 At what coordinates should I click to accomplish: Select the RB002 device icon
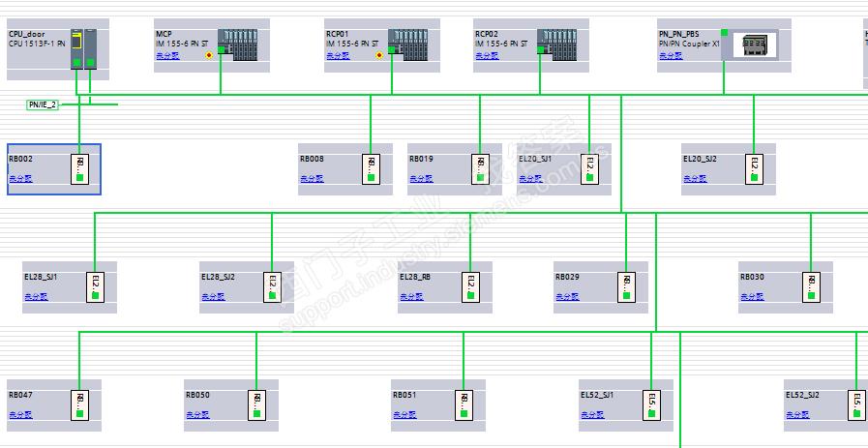[79, 169]
